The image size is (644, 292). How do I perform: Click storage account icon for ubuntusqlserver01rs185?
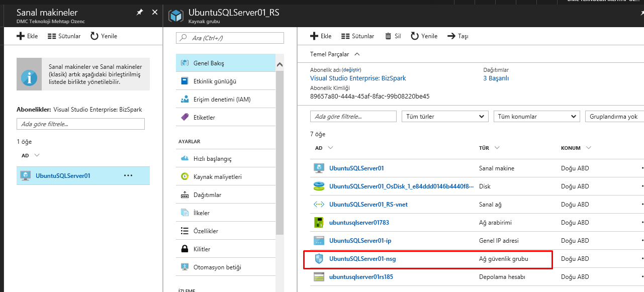(x=319, y=277)
